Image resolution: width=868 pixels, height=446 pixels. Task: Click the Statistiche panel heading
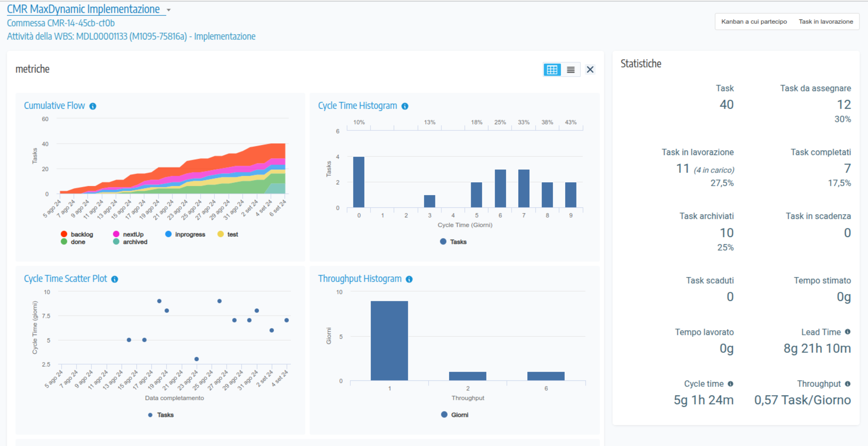(641, 64)
